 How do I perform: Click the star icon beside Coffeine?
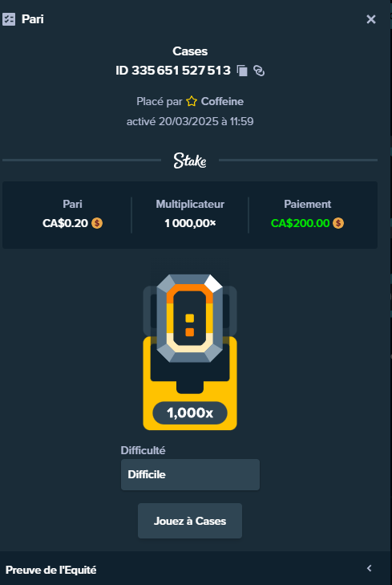pyautogui.click(x=192, y=101)
